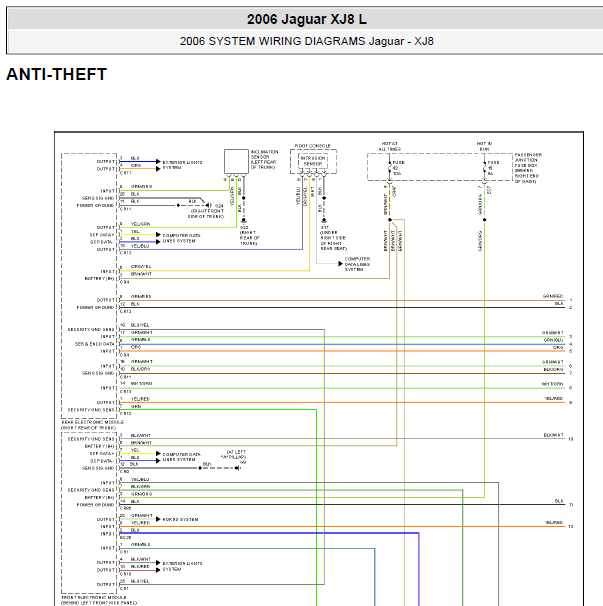603x606 pixels.
Task: Select "(RIGHT FRONT SIDE OF TRUNK)" ground location text
Action: tap(206, 214)
